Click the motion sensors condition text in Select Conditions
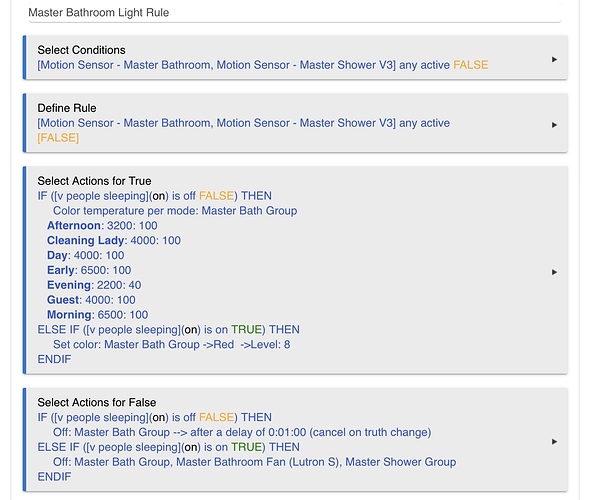590x500 pixels. 262,65
